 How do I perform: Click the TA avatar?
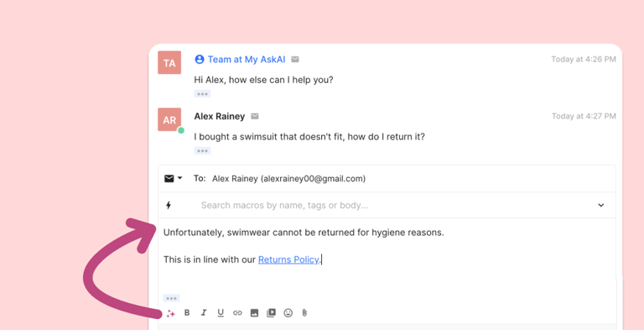(x=169, y=62)
